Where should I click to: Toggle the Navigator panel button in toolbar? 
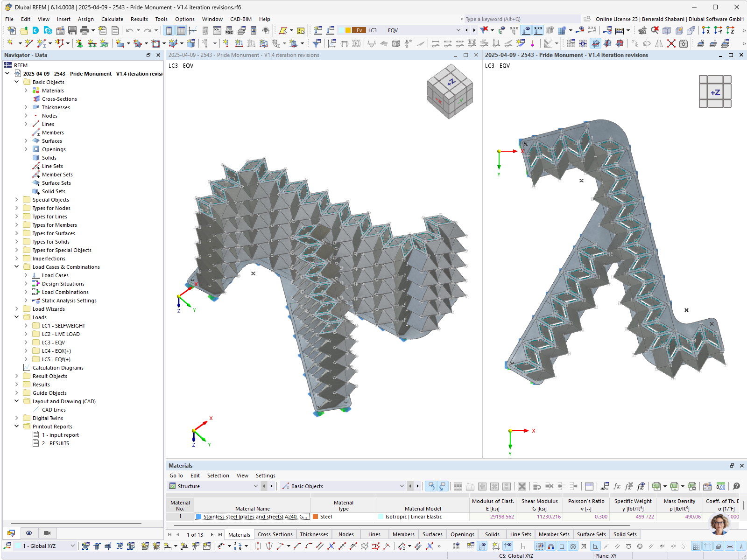(169, 30)
